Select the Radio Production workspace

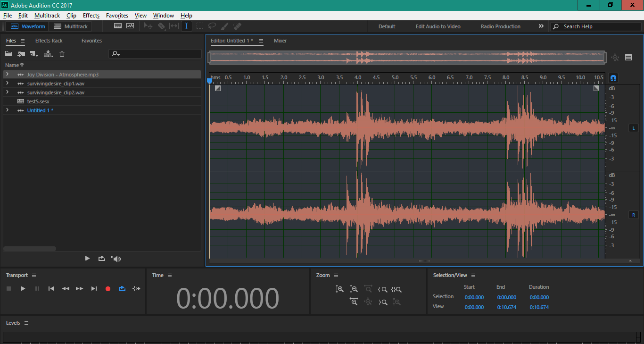[500, 26]
